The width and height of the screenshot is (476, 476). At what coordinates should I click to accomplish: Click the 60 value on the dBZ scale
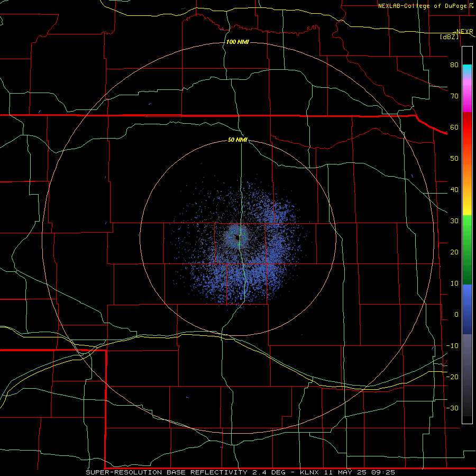coord(454,127)
